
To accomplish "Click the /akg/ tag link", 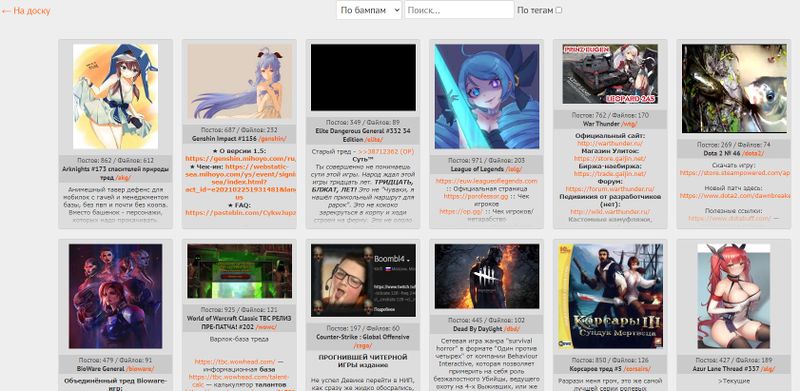I will tap(123, 178).
